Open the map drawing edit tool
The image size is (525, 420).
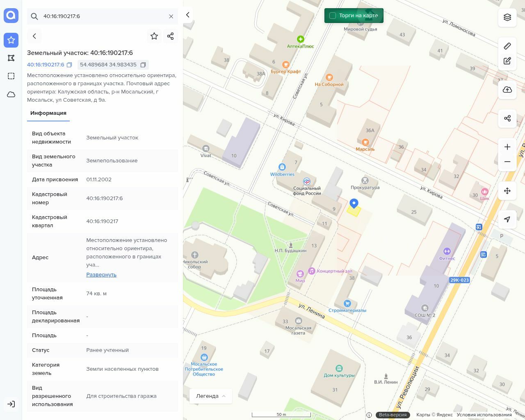(507, 61)
